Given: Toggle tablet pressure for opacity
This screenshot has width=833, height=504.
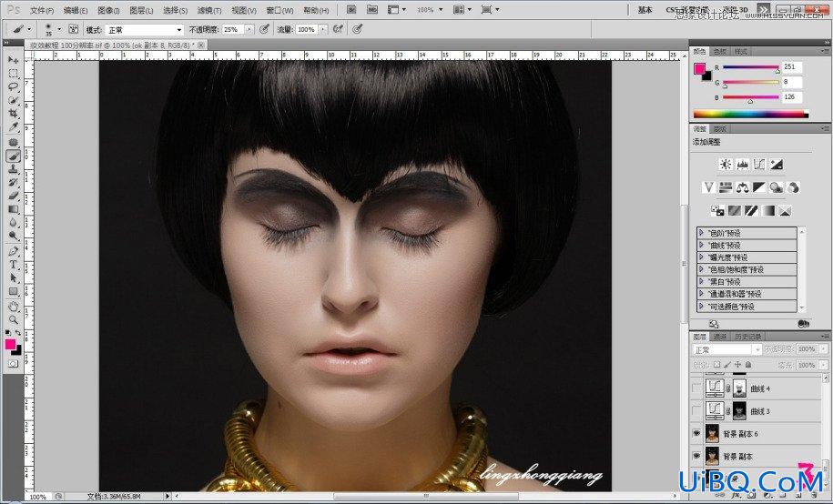Looking at the screenshot, I should click(265, 29).
